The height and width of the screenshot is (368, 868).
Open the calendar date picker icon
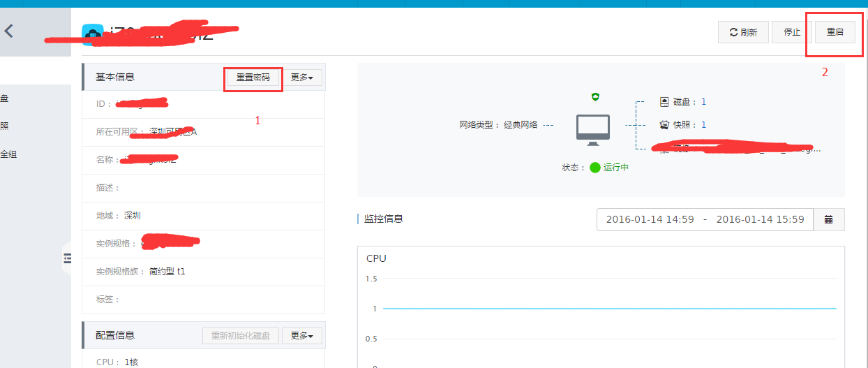pyautogui.click(x=829, y=219)
